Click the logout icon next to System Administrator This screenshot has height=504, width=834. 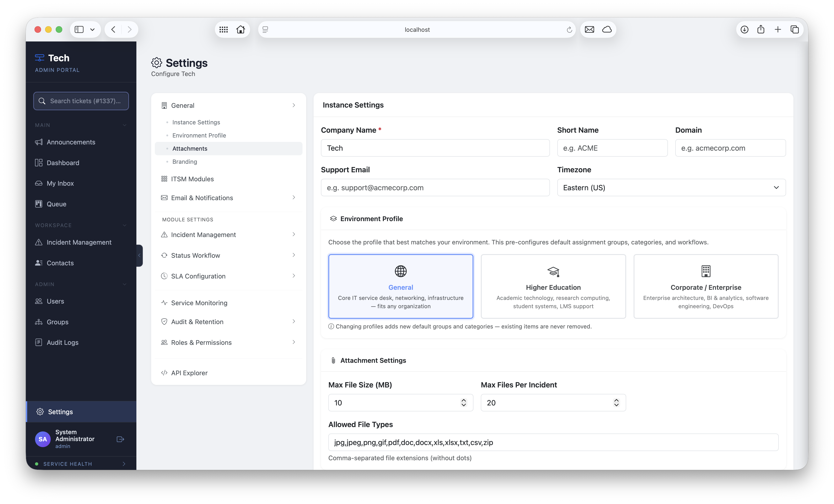(x=120, y=439)
